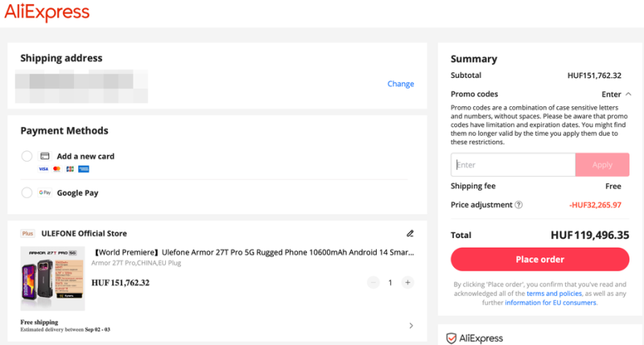This screenshot has width=644, height=345.
Task: Click the Ulefone Armor 27T product thumbnail
Action: tap(52, 278)
